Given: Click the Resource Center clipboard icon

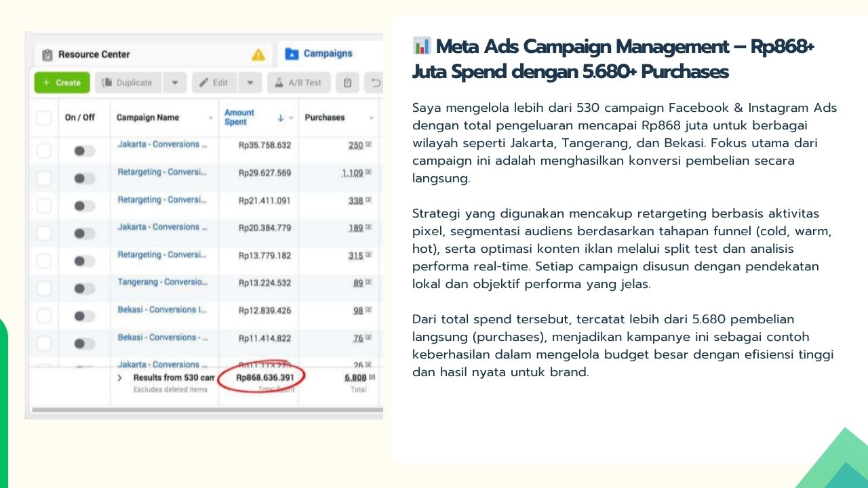Looking at the screenshot, I should [47, 55].
